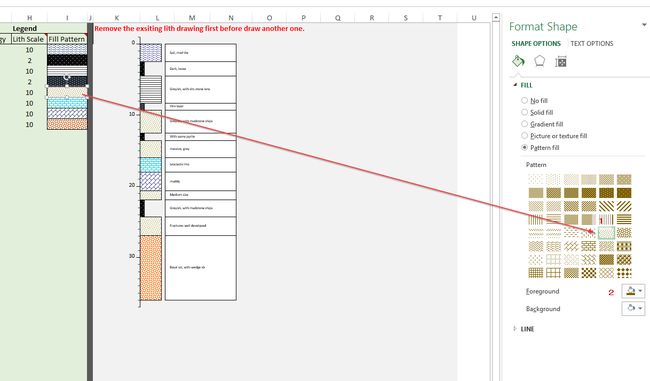The image size is (650, 381).
Task: Choose Picture or texture fill
Action: click(x=524, y=136)
